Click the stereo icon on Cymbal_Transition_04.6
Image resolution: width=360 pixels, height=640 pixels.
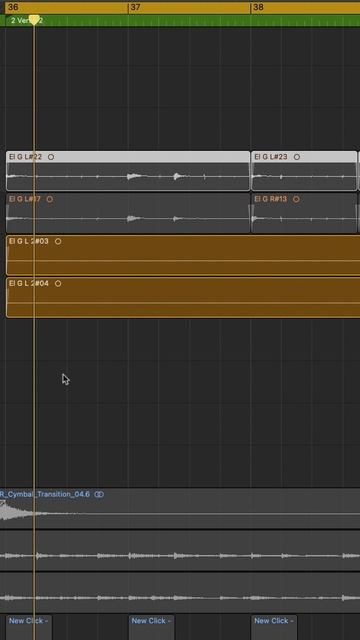[x=99, y=494]
